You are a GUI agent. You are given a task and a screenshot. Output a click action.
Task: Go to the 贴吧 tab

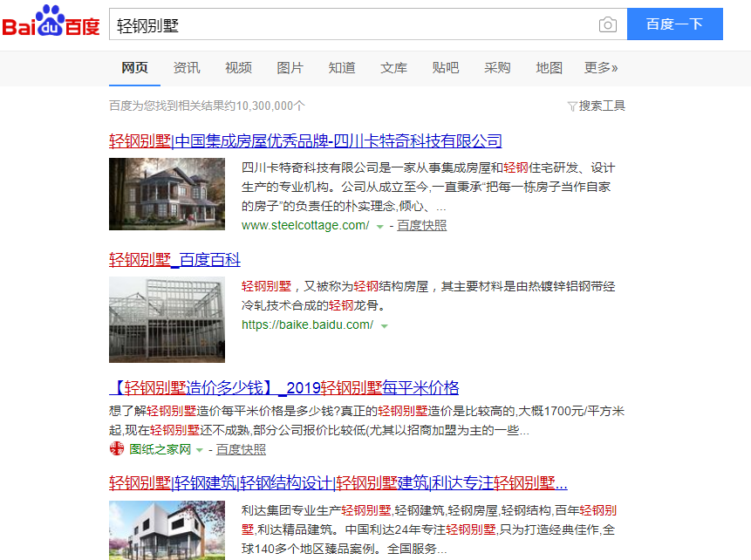click(x=446, y=68)
